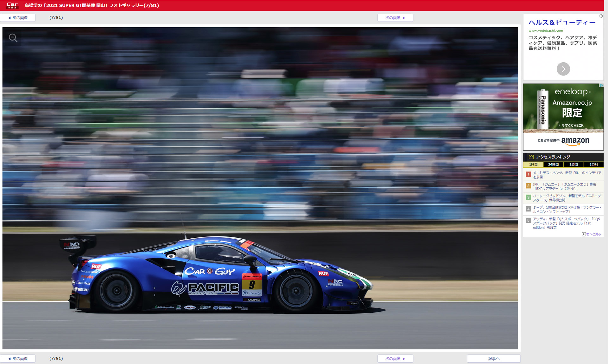Click the play icon next to もっと見る
The width and height of the screenshot is (608, 364).
tap(584, 234)
